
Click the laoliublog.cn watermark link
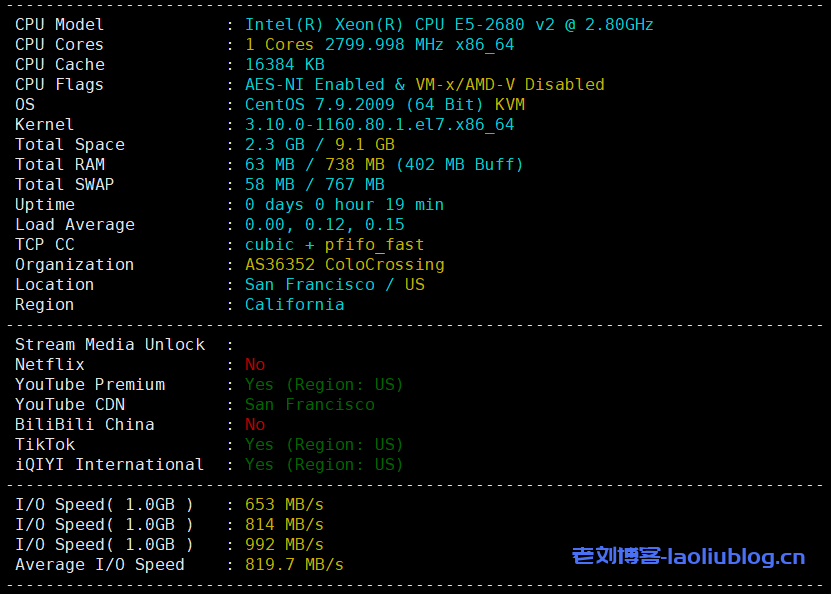pos(688,556)
